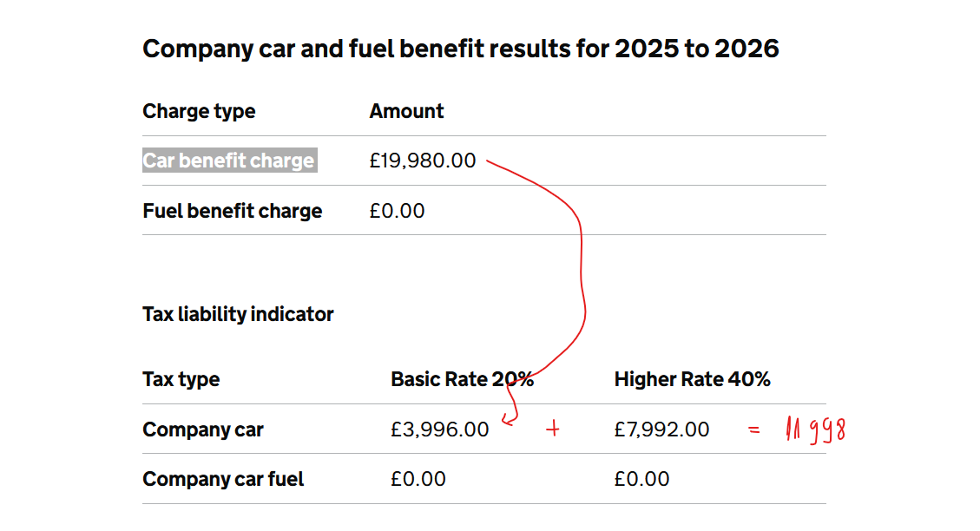Click the red handwritten equals sign

pos(754,429)
